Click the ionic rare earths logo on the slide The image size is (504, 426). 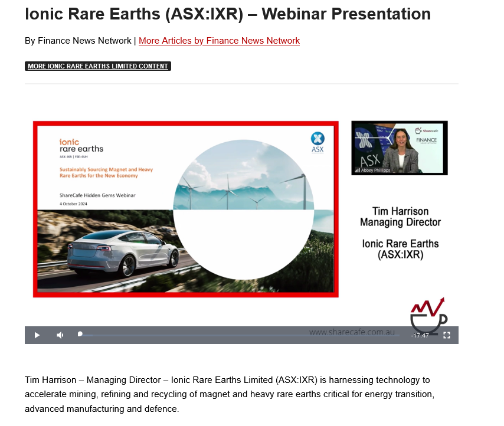[x=81, y=146]
